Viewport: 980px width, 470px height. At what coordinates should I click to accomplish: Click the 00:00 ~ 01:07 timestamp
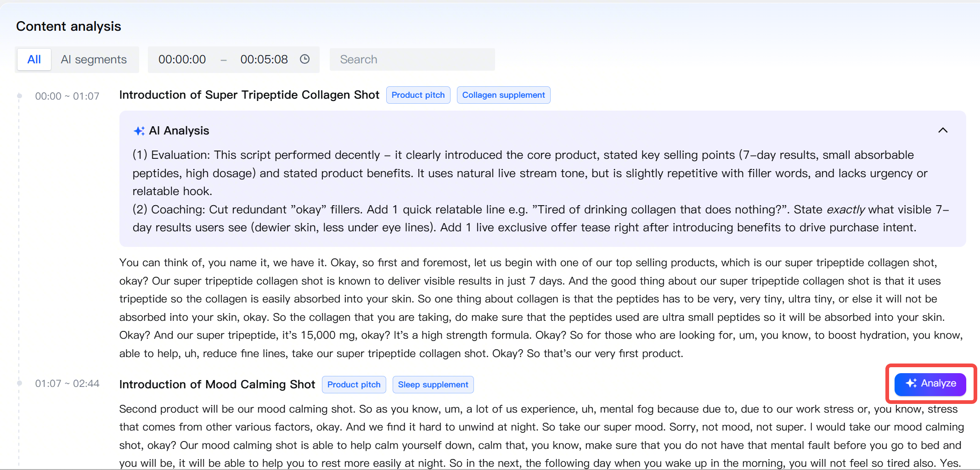pos(67,96)
